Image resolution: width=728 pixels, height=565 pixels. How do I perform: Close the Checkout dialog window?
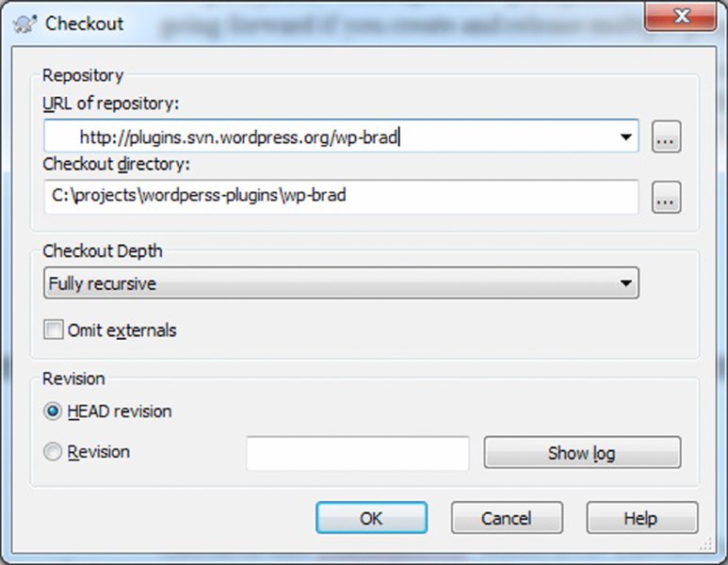tap(681, 16)
